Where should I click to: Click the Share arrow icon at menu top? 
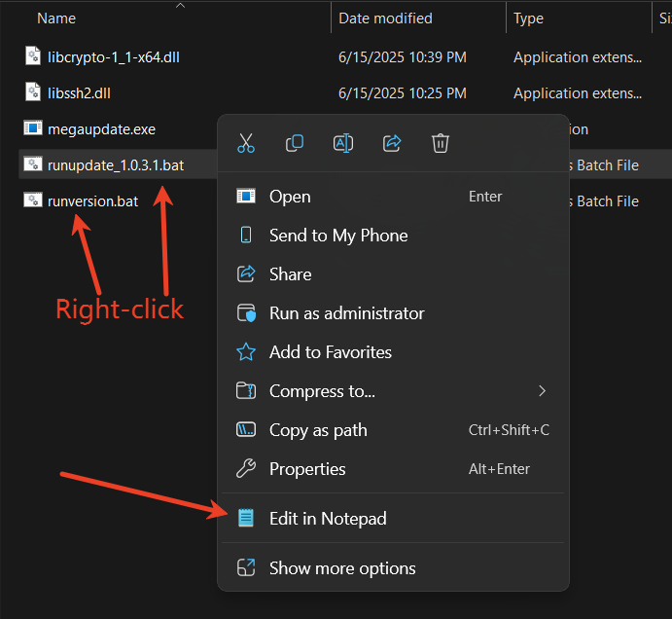point(392,143)
